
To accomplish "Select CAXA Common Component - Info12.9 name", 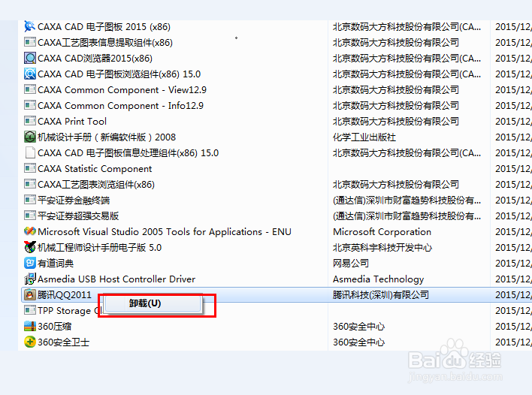I will tap(120, 106).
